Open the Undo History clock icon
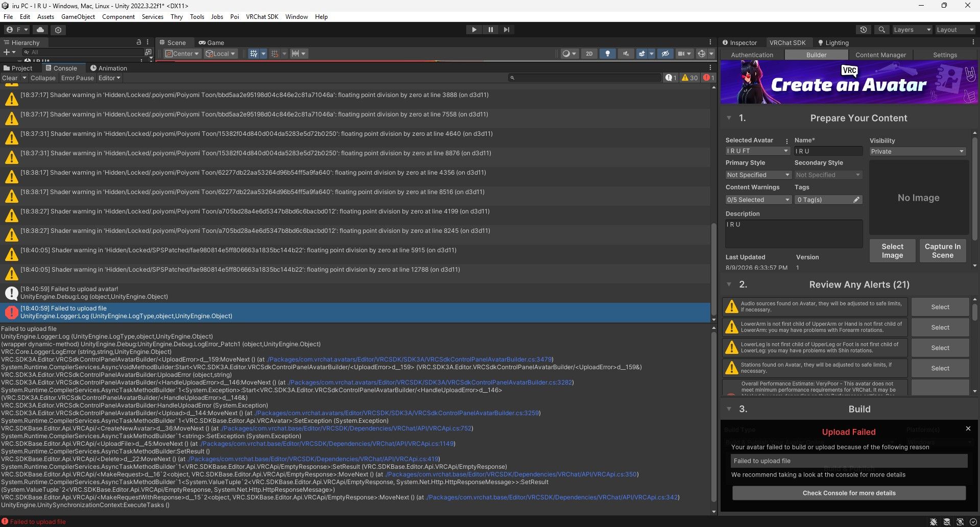Viewport: 980px width, 527px height. click(x=864, y=30)
